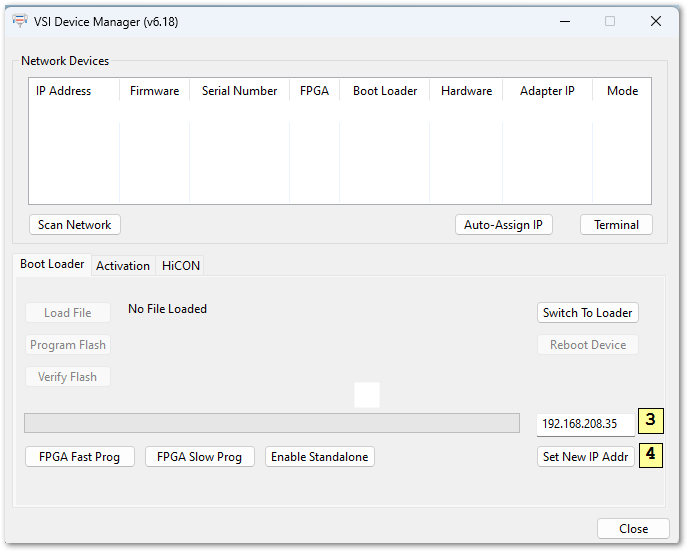Click the Enable Standalone button
Image resolution: width=688 pixels, height=552 pixels.
coord(319,457)
